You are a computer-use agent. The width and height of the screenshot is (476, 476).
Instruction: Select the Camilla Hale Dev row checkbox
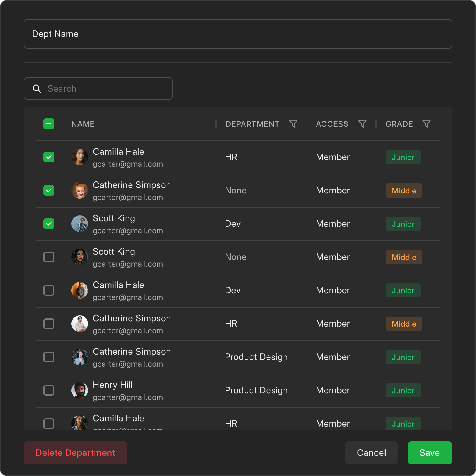coord(49,290)
